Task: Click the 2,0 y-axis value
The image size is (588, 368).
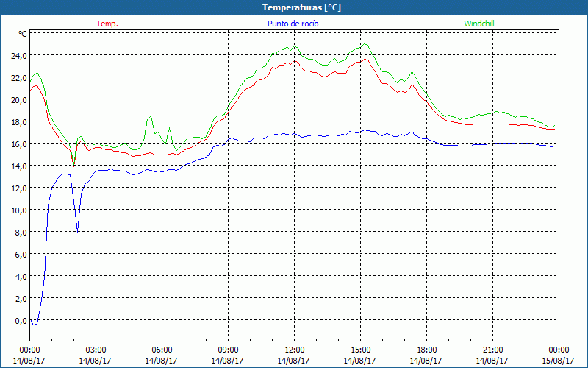Action: 21,299
